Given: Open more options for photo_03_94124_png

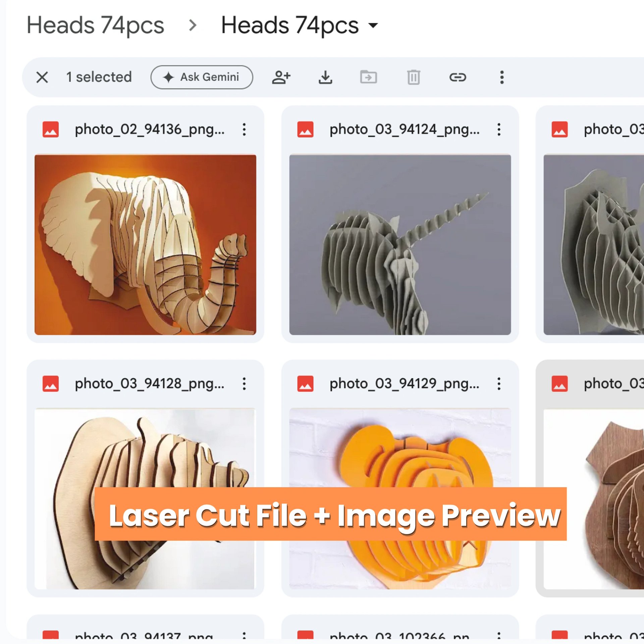Looking at the screenshot, I should [499, 129].
